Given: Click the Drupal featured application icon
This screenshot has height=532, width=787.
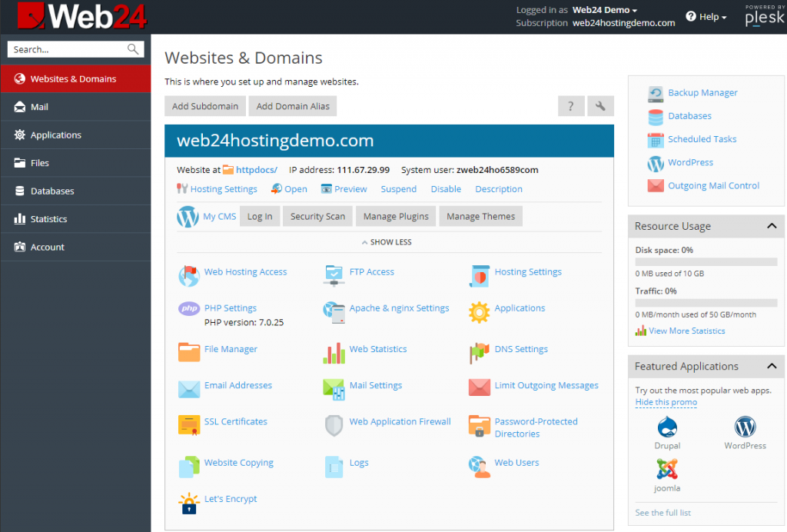Looking at the screenshot, I should click(667, 427).
